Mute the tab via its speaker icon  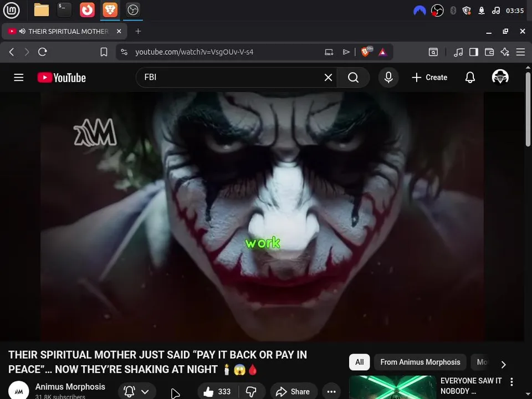pos(22,31)
